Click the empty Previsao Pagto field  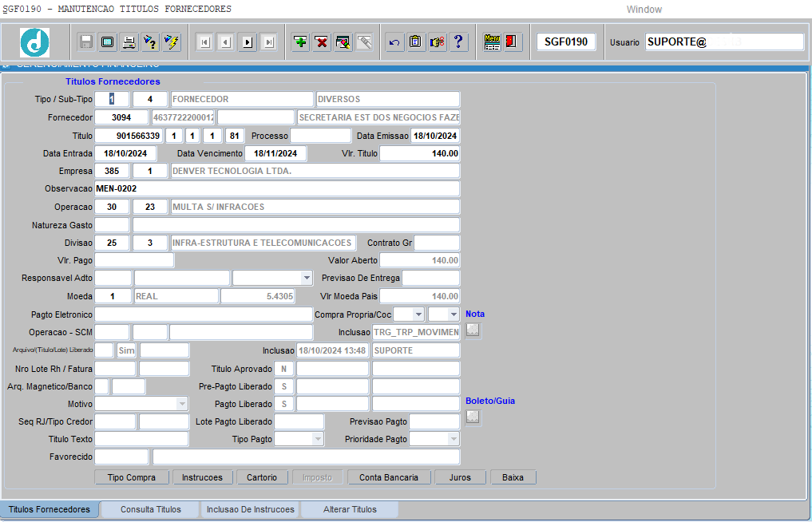pyautogui.click(x=434, y=421)
